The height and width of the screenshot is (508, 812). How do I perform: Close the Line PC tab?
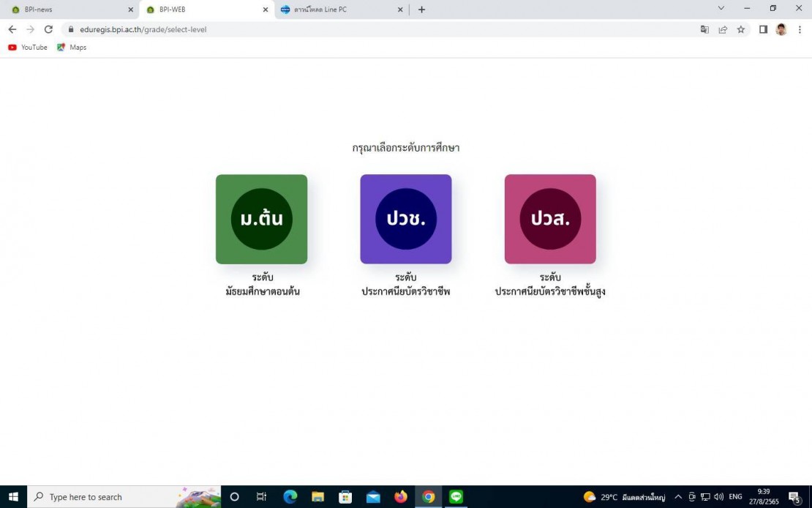tap(400, 10)
